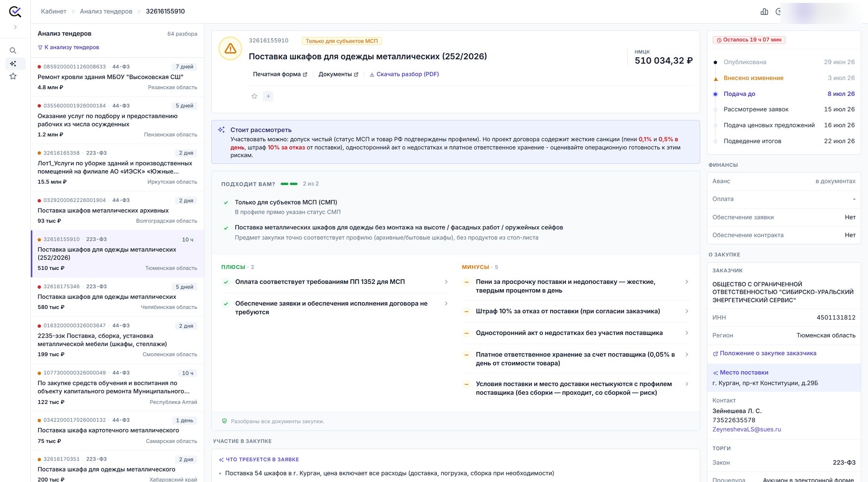The height and width of the screenshot is (482, 868).
Task: Click the app logo icon
Action: click(15, 12)
